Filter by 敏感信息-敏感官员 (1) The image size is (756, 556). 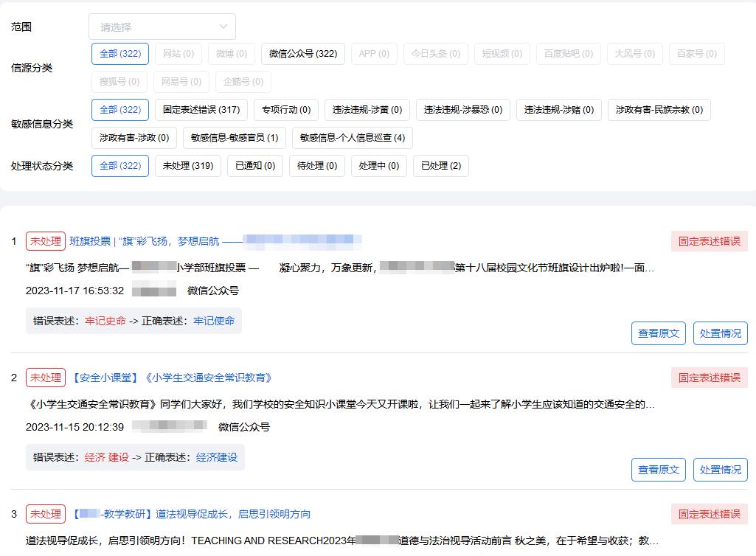(x=235, y=138)
